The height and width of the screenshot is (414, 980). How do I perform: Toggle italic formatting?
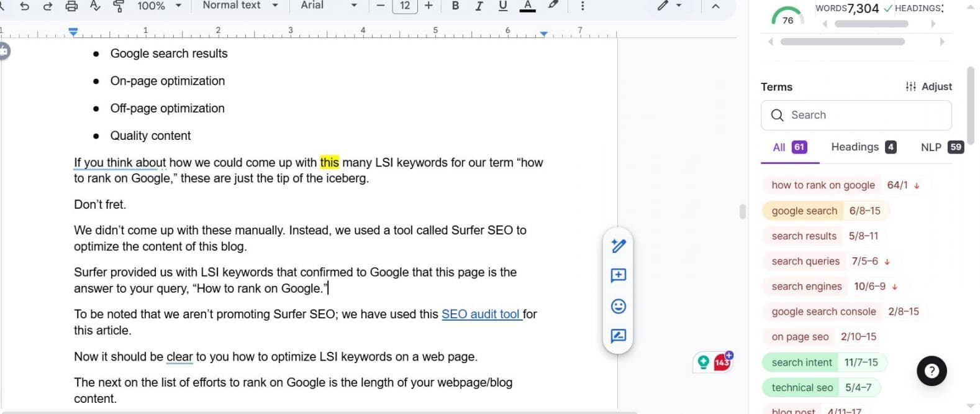(x=479, y=6)
